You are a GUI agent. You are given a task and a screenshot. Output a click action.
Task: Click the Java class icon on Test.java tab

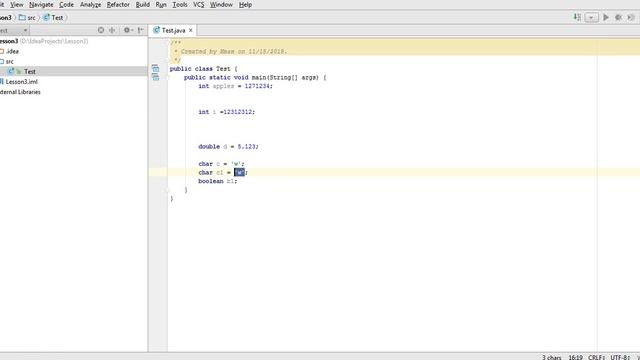click(x=156, y=30)
